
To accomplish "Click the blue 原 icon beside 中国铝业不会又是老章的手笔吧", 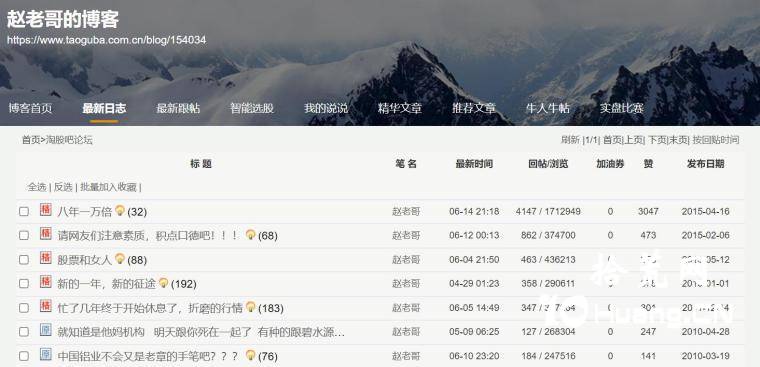I will [x=46, y=354].
